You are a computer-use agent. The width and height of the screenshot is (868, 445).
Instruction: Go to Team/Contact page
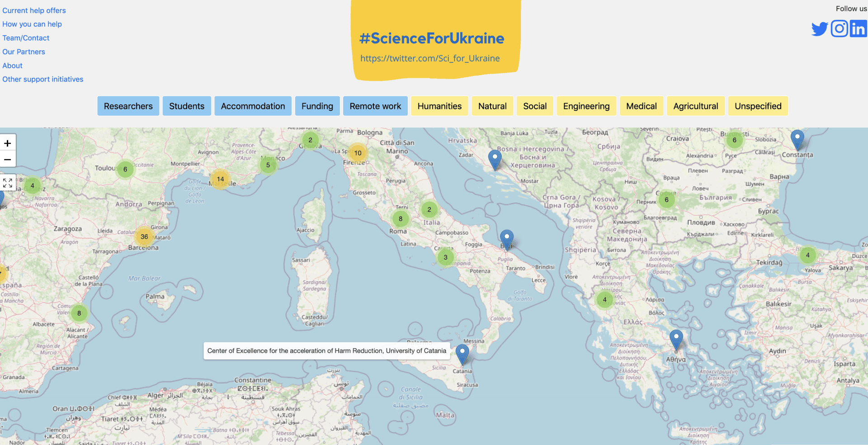(x=26, y=38)
